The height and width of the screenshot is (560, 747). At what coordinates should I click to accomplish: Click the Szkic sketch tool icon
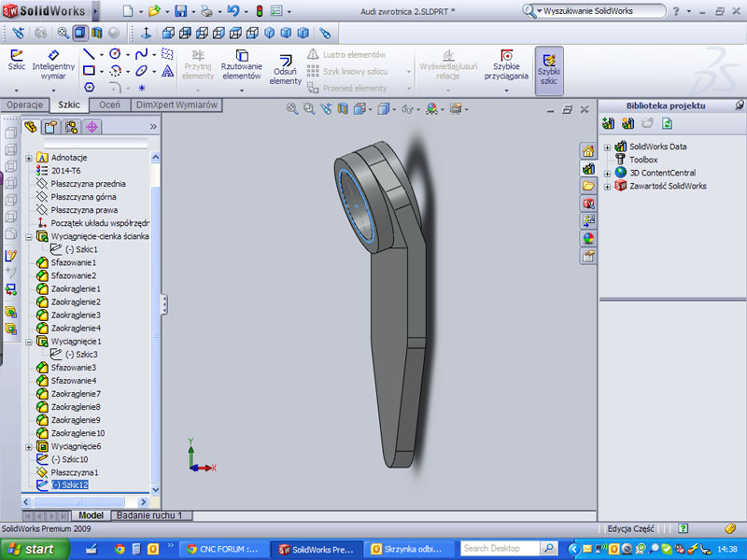[16, 55]
